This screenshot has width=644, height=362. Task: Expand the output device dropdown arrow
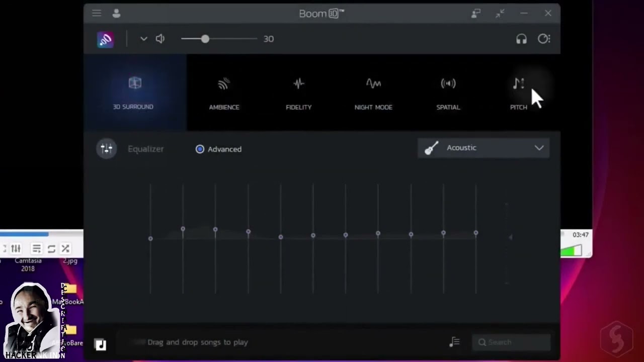143,39
